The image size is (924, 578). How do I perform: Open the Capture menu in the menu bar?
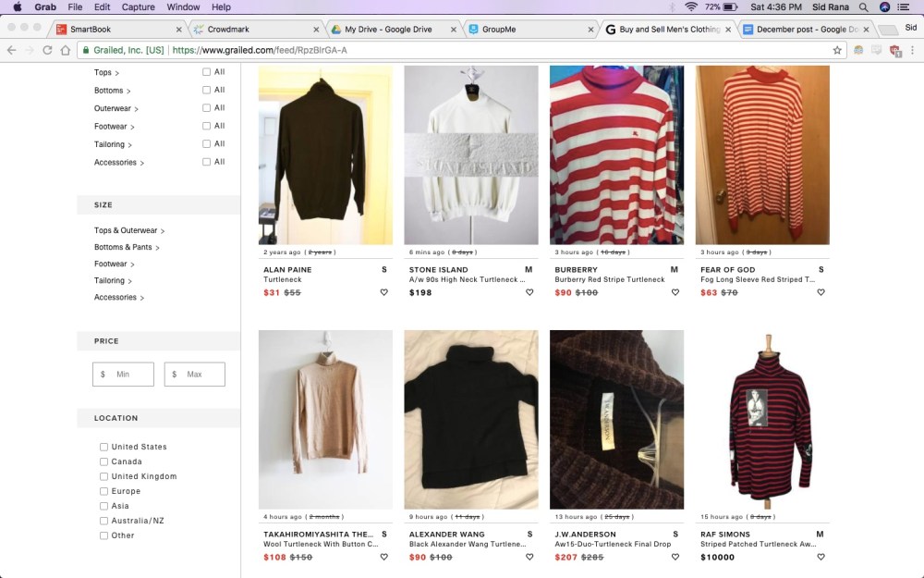tap(139, 6)
